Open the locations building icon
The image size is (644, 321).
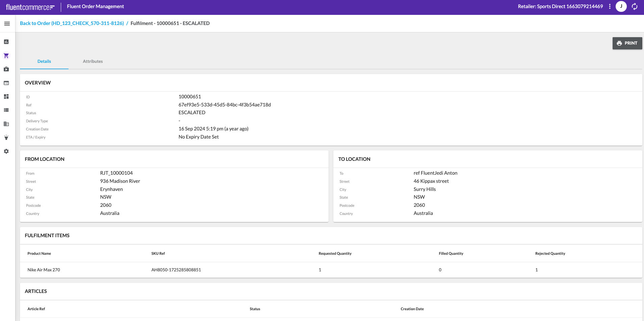6,124
